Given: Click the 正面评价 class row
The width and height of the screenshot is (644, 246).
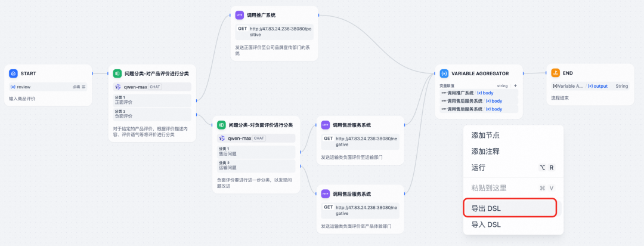Looking at the screenshot, I should coord(152,100).
